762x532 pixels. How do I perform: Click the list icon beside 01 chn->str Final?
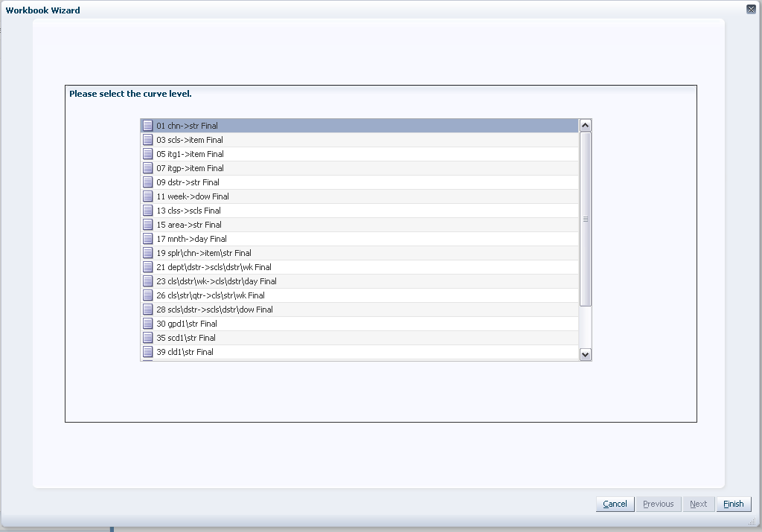(x=148, y=125)
